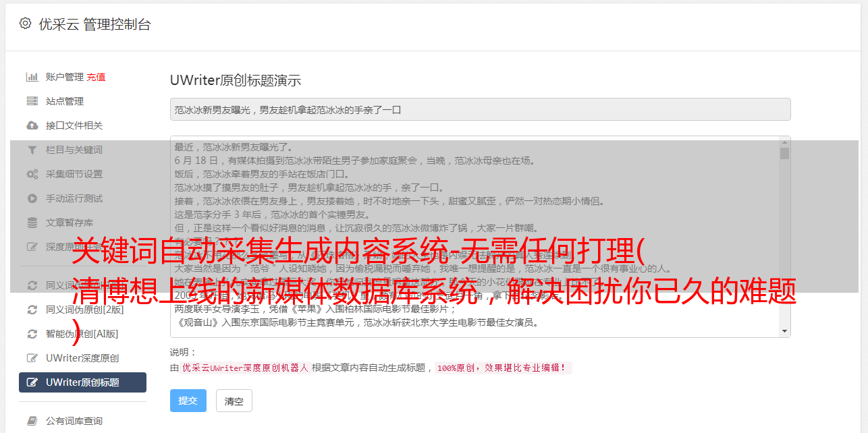Viewport: 868px width, 433px height.
Task: Click the red 充值 link
Action: pos(96,77)
